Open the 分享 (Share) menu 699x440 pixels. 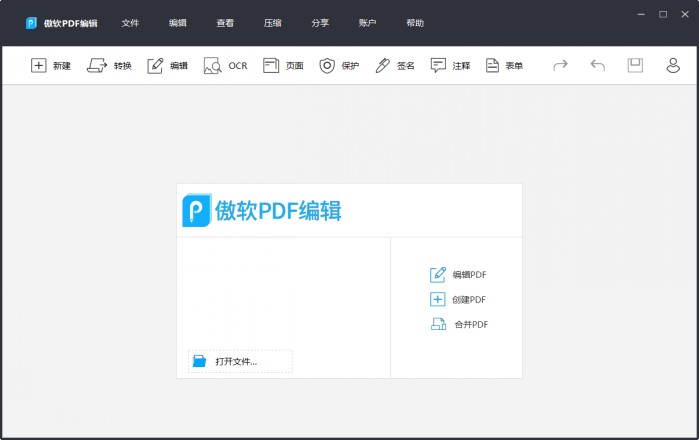320,23
